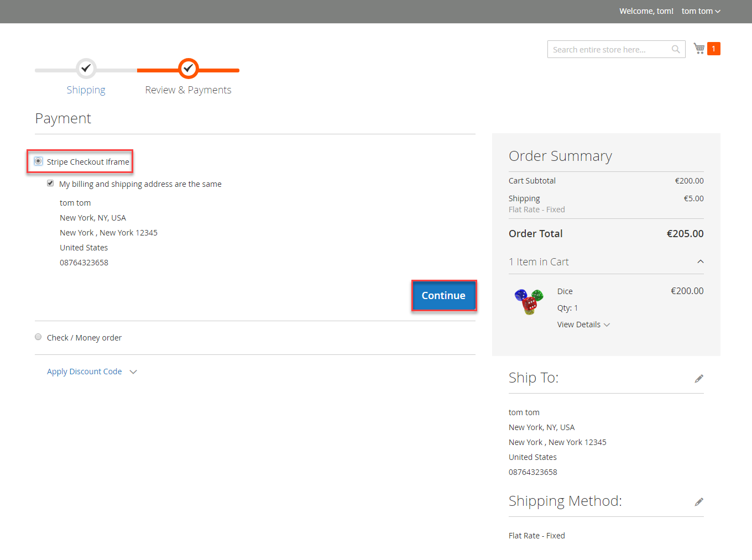The image size is (752, 560).
Task: Click the cart item count badge
Action: (x=713, y=49)
